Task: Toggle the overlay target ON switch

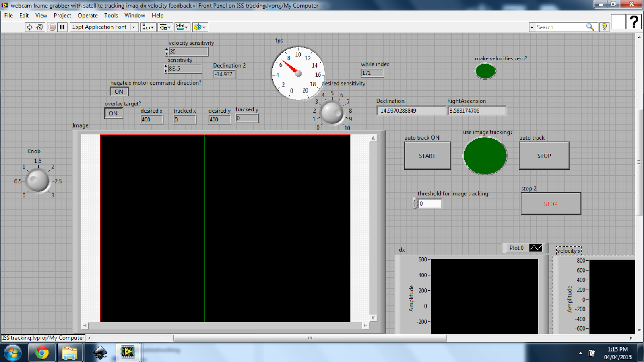Action: pos(114,113)
